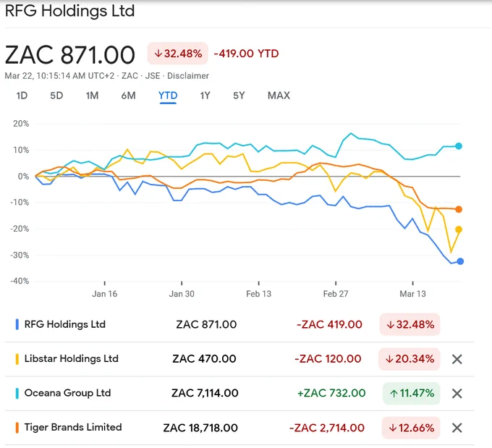Click -ZAC 120.00 change for Libstar
The width and height of the screenshot is (492, 448).
point(328,359)
